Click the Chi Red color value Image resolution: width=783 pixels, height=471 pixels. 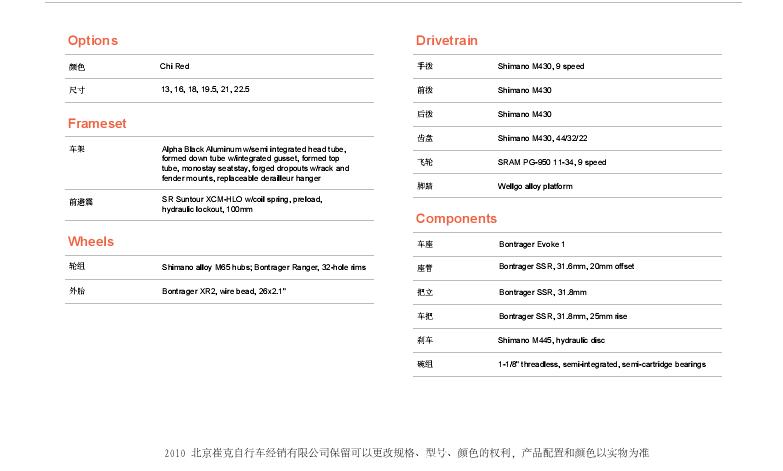click(175, 67)
